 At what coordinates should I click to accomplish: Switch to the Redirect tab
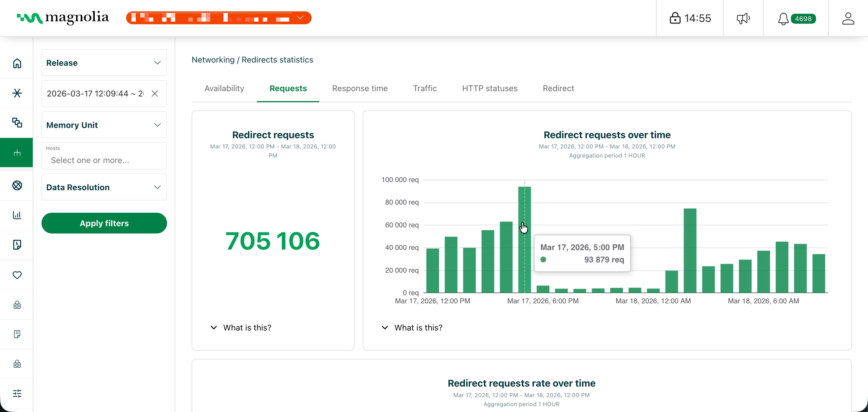coord(558,88)
